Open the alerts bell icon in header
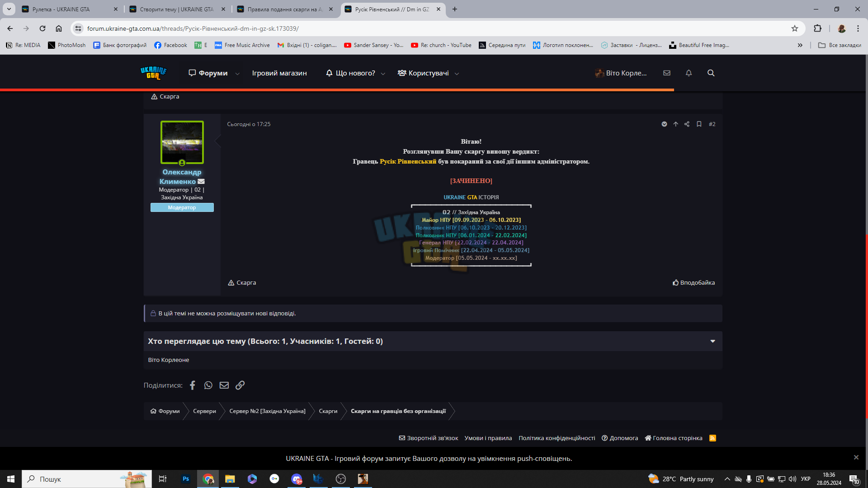Screen dimensions: 868x488 tap(689, 73)
